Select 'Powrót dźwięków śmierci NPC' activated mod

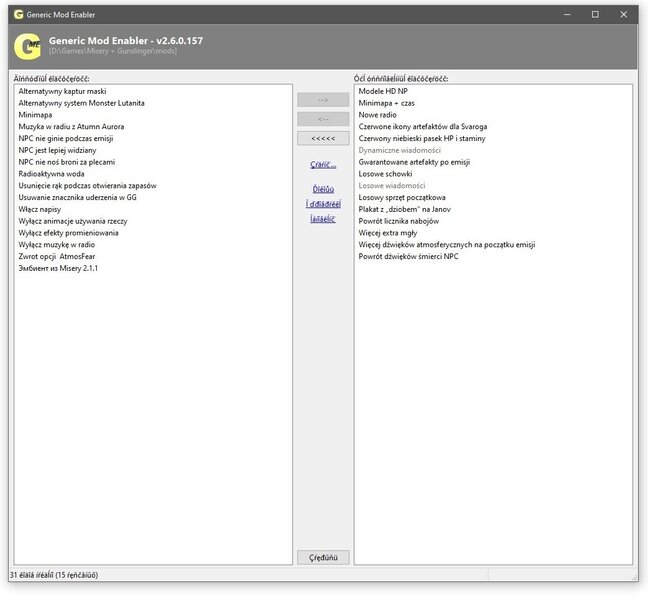[x=408, y=256]
